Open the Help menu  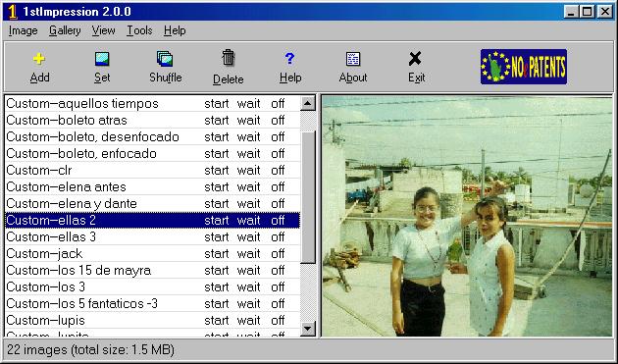(x=175, y=30)
